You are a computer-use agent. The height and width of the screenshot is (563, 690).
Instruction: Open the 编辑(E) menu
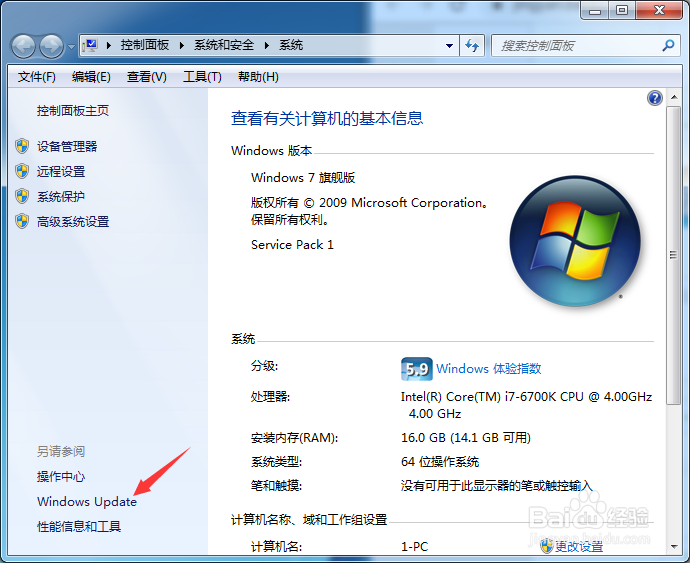pos(91,77)
